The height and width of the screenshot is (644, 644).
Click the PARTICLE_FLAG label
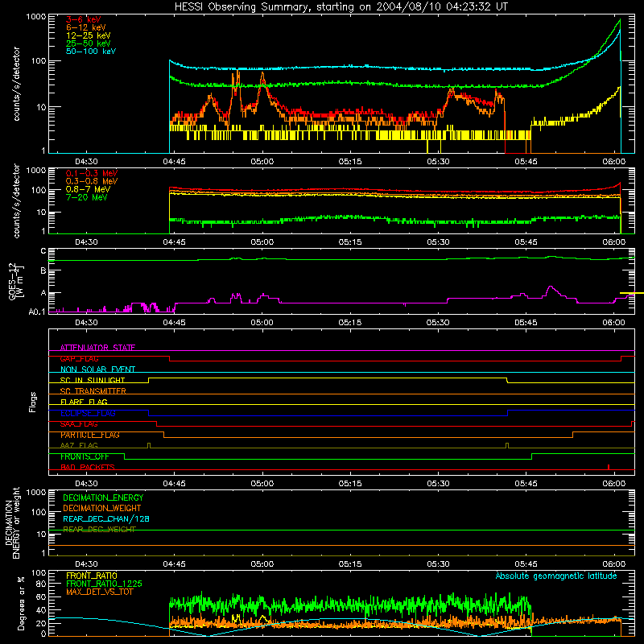point(90,435)
